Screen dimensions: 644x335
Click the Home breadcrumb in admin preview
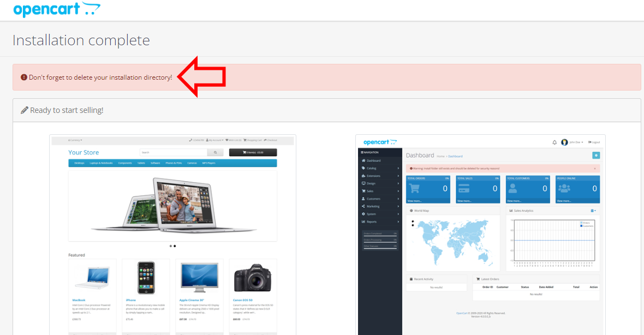[x=440, y=157]
